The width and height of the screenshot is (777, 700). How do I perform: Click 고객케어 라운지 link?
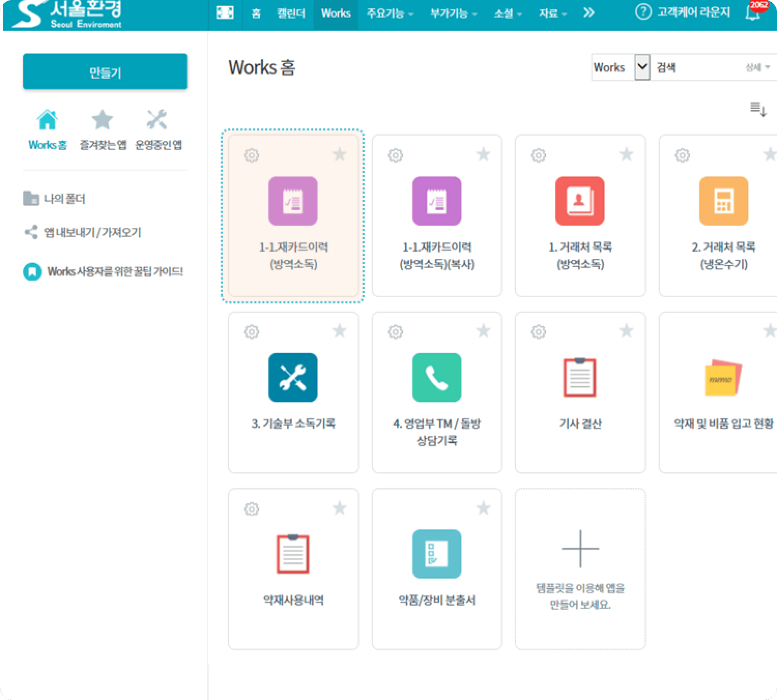[693, 12]
